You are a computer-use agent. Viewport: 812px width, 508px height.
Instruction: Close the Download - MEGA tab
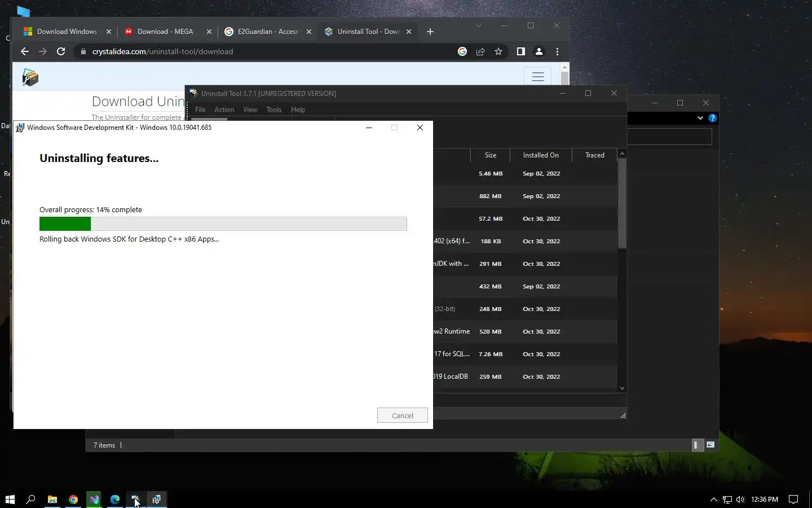coord(209,32)
